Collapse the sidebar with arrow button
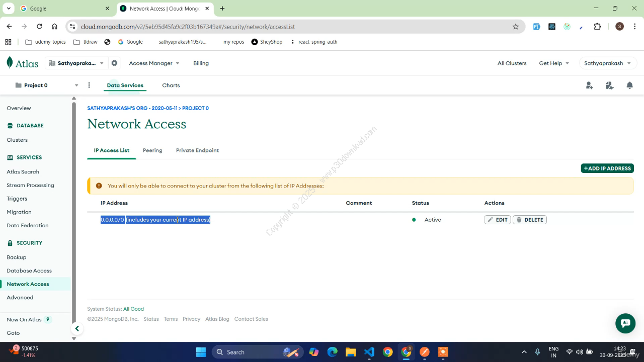This screenshot has width=644, height=362. click(77, 329)
